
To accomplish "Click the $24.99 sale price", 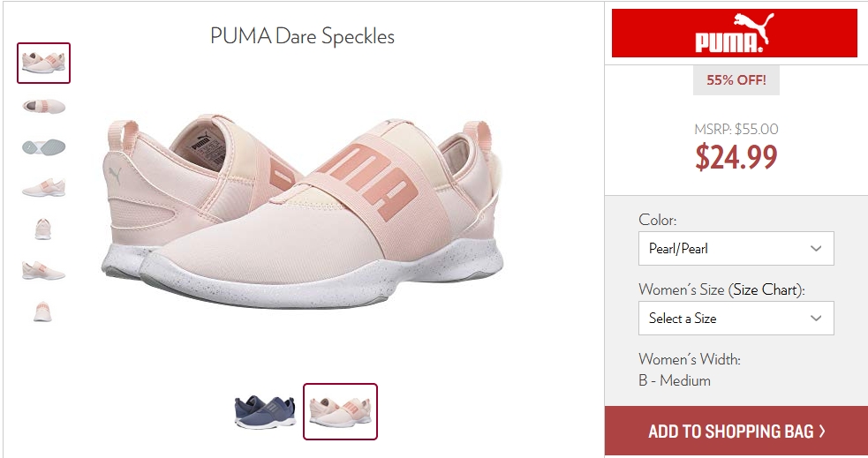I will (x=736, y=157).
